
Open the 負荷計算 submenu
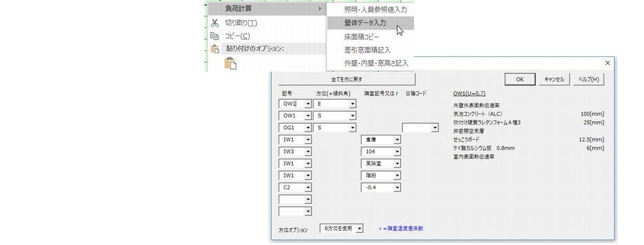(x=265, y=9)
